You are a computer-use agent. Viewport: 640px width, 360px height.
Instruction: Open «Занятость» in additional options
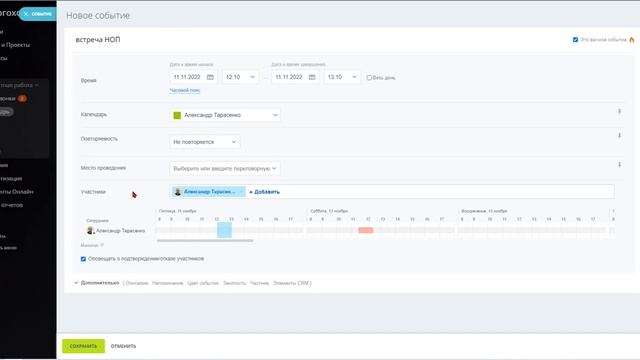[234, 283]
